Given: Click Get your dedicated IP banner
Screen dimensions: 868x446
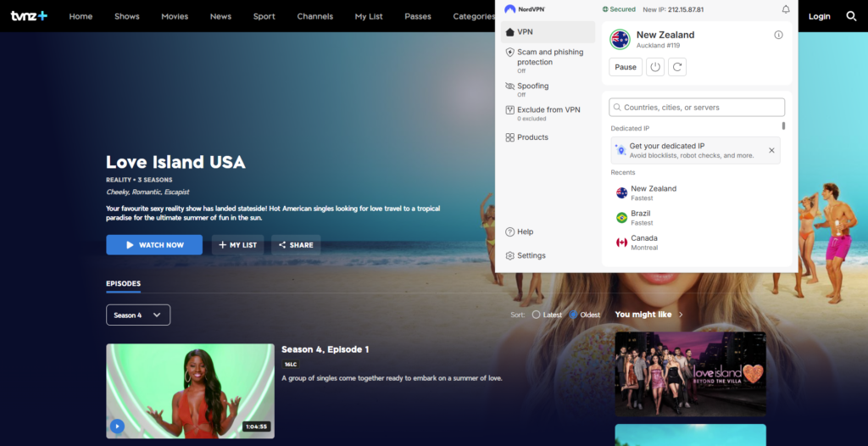Looking at the screenshot, I should (x=695, y=150).
